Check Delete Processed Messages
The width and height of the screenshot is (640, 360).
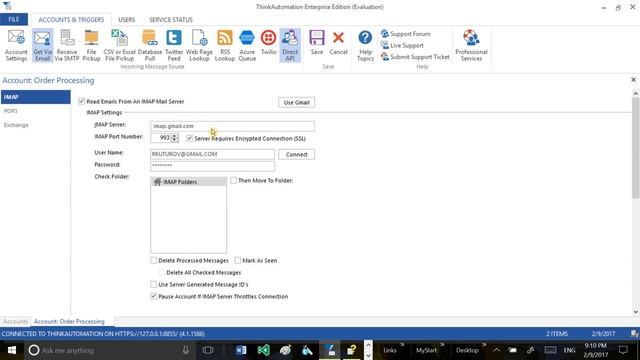click(x=153, y=260)
